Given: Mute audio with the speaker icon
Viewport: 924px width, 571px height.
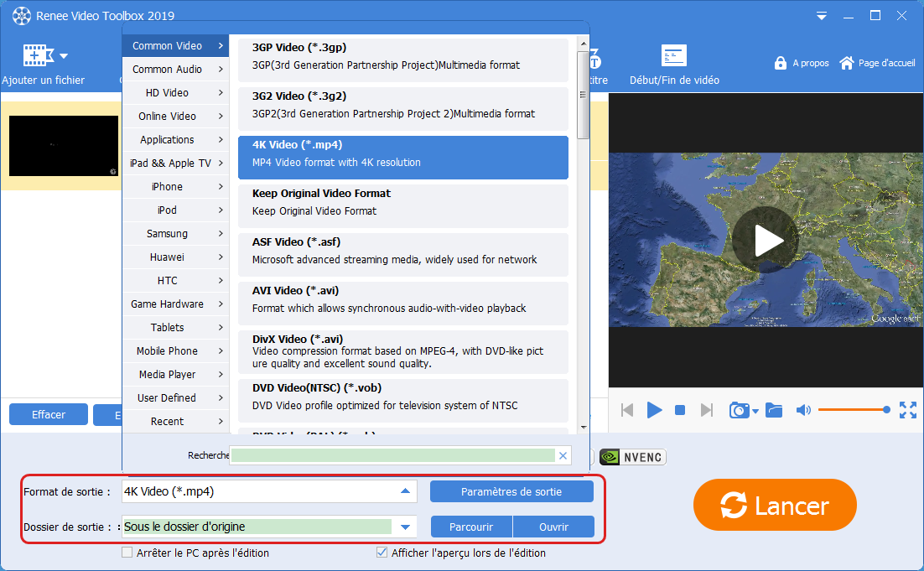Looking at the screenshot, I should 803,410.
